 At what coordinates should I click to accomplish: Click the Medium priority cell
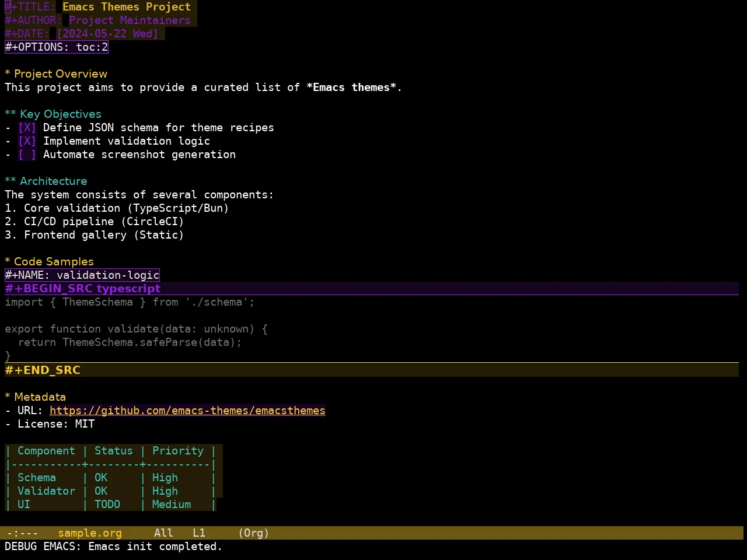tap(172, 505)
